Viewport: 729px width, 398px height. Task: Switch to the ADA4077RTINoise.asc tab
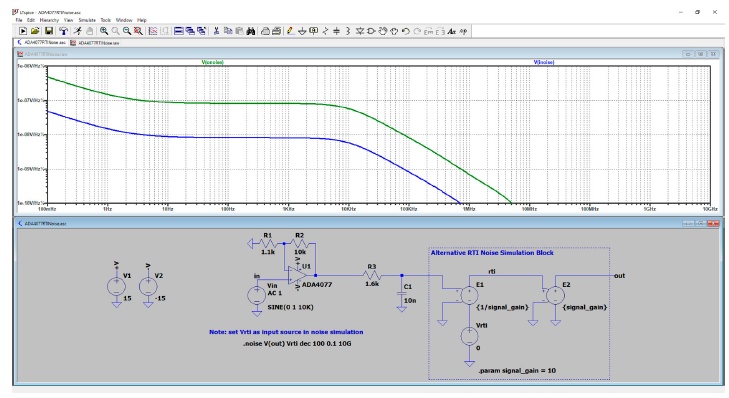42,42
